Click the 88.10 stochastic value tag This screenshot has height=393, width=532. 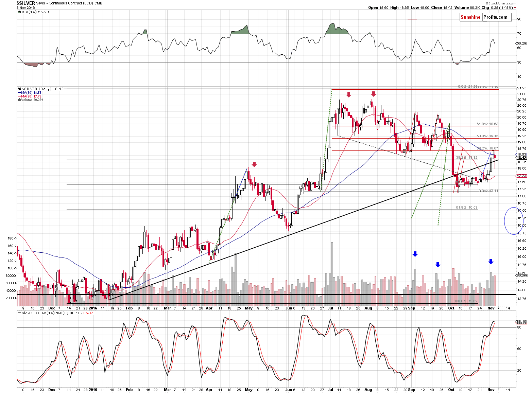tap(521, 321)
